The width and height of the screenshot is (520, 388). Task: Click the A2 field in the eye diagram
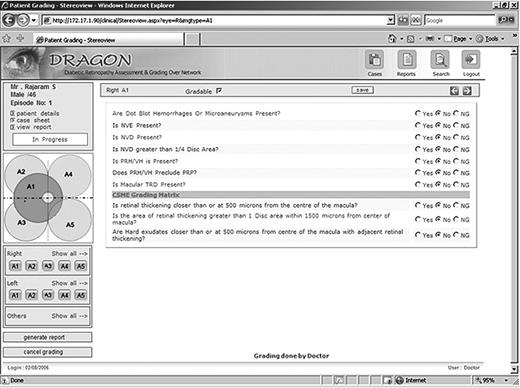click(21, 171)
